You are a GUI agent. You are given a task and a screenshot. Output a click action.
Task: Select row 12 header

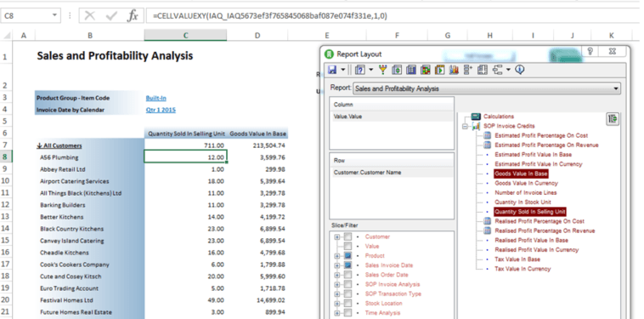pos(5,205)
